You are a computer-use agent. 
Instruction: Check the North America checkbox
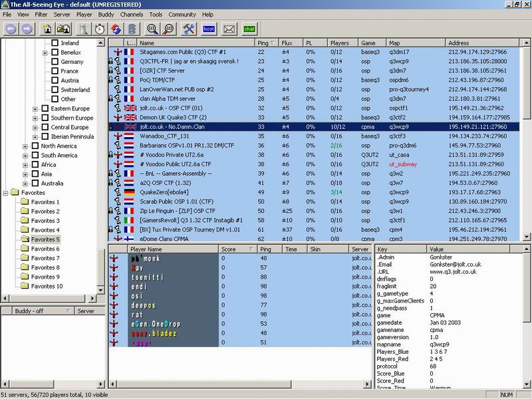[x=35, y=146]
